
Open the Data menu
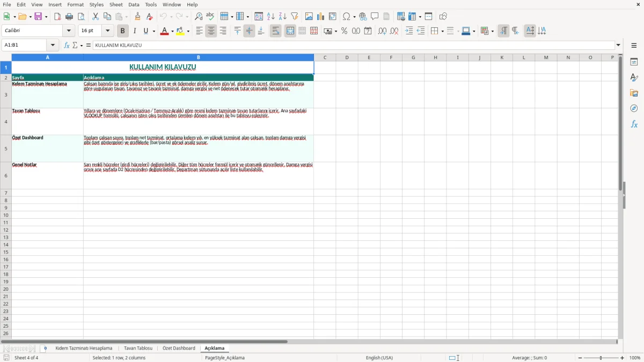(x=134, y=4)
